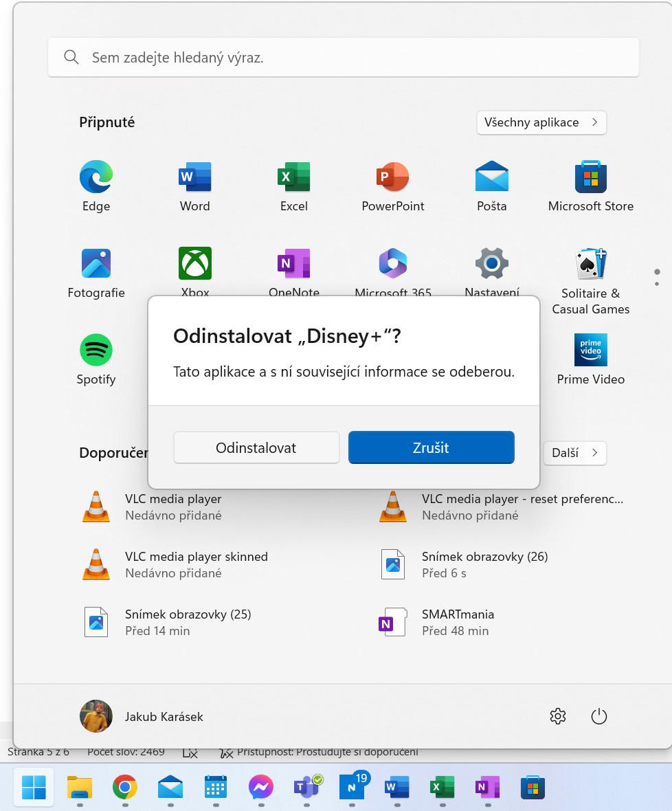Screen dimensions: 672x811
Task: Switch to OneNote on the taskbar
Action: pos(488,788)
